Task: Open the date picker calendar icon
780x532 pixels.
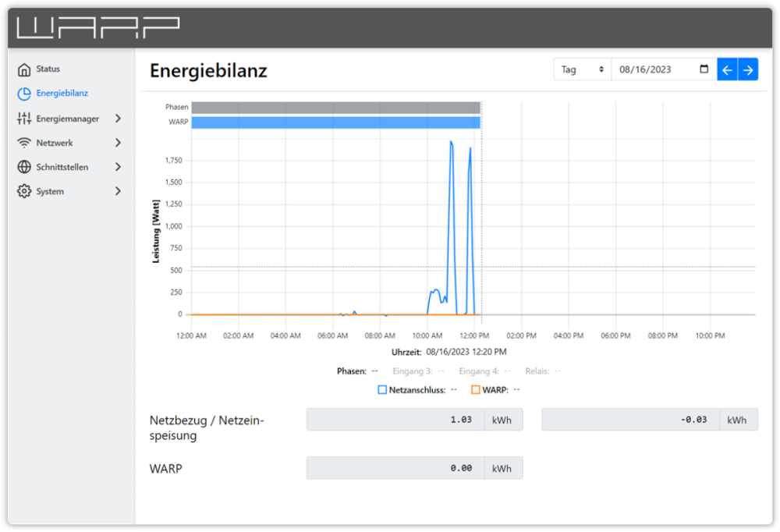Action: coord(704,69)
